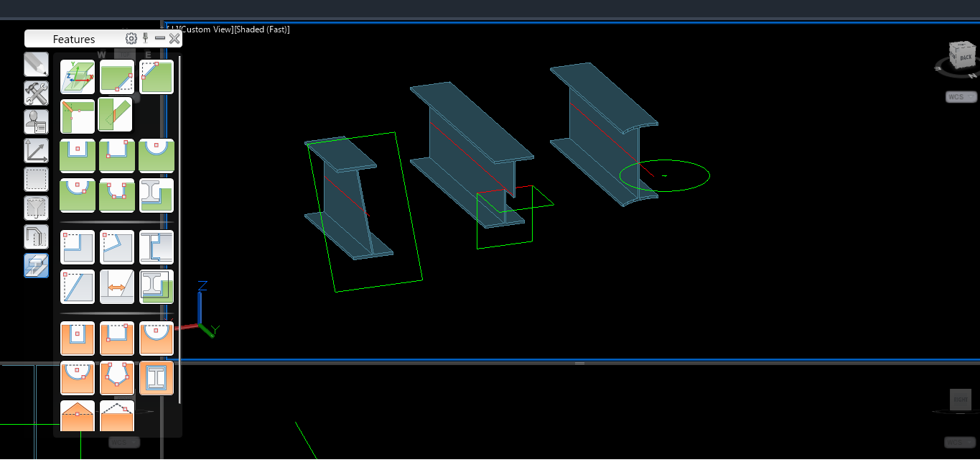
Task: Choose the gray beam notch cope tool
Action: pos(78,247)
